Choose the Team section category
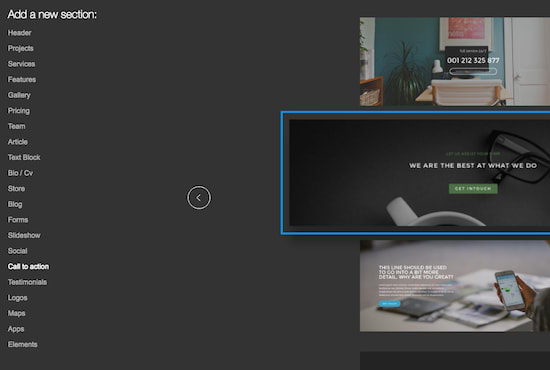Image resolution: width=550 pixels, height=370 pixels. tap(16, 126)
